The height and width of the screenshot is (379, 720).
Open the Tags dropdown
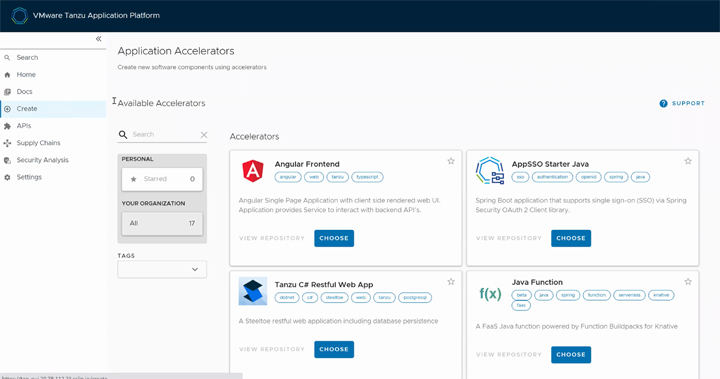(x=162, y=269)
